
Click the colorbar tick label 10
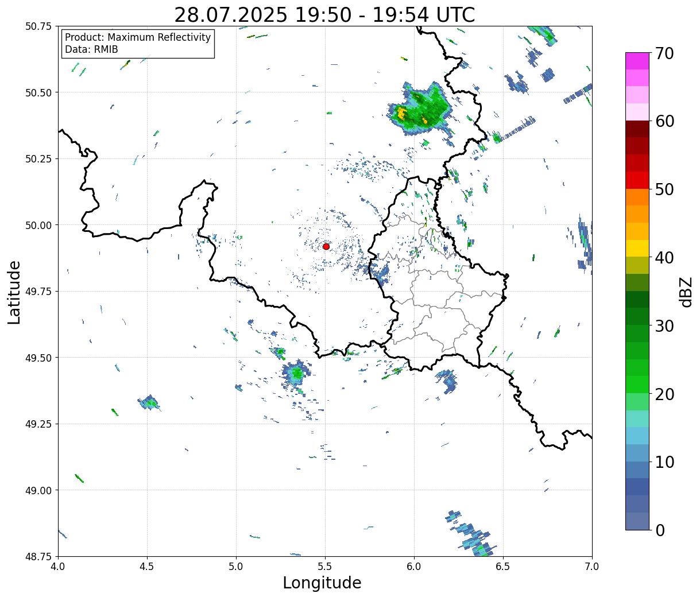tap(664, 462)
